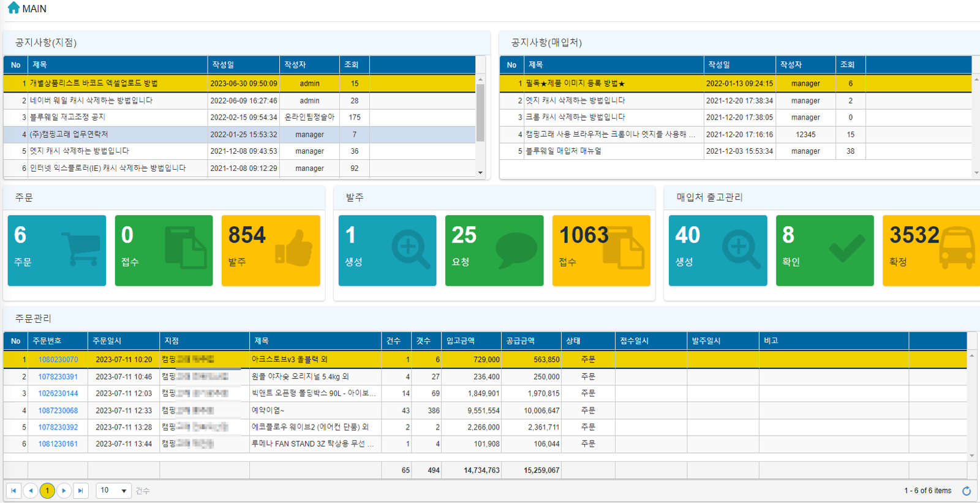The image size is (980, 503).
Task: Open the checkmark 확인 tile showing 8
Action: coord(824,250)
